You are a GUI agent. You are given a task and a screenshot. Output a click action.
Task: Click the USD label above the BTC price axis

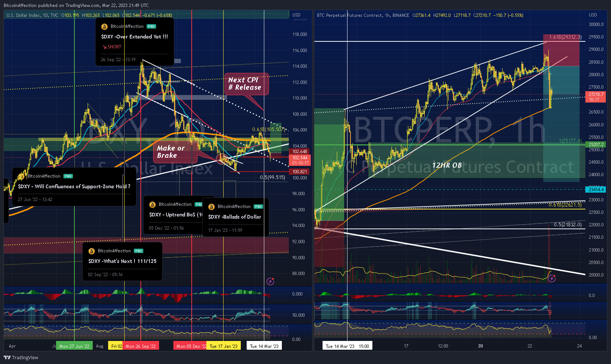click(593, 15)
